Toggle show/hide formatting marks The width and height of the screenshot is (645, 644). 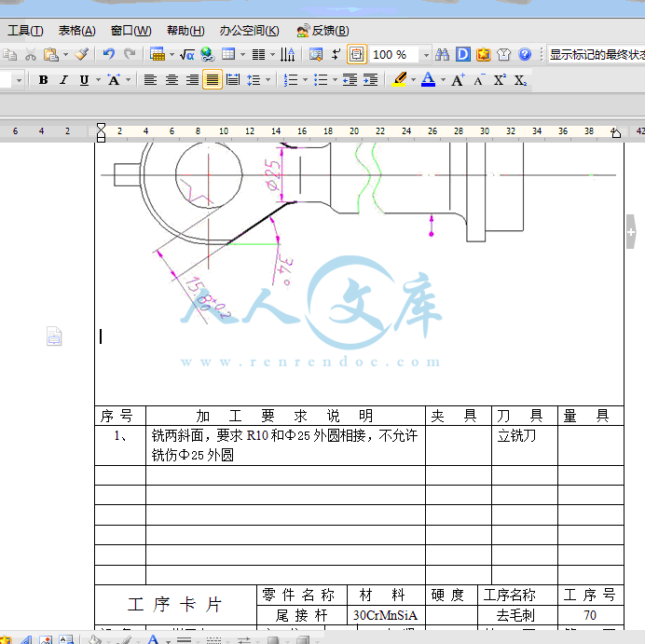[x=336, y=54]
